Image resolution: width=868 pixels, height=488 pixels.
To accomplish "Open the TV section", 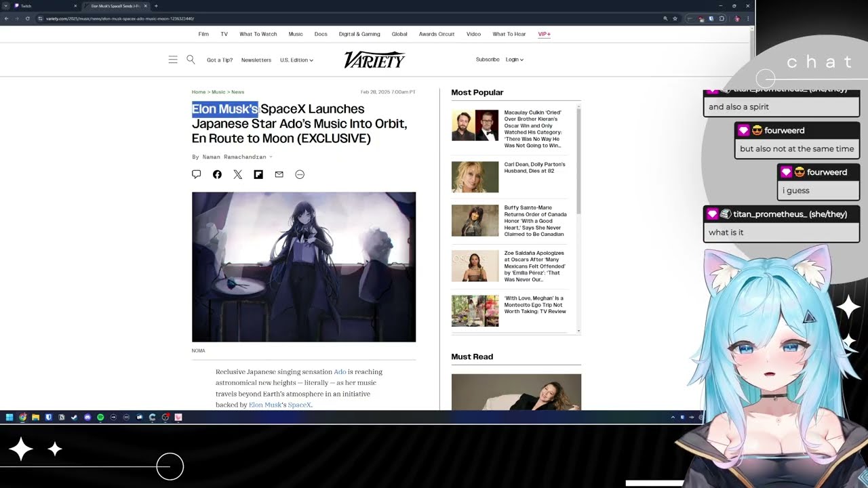I will [224, 34].
